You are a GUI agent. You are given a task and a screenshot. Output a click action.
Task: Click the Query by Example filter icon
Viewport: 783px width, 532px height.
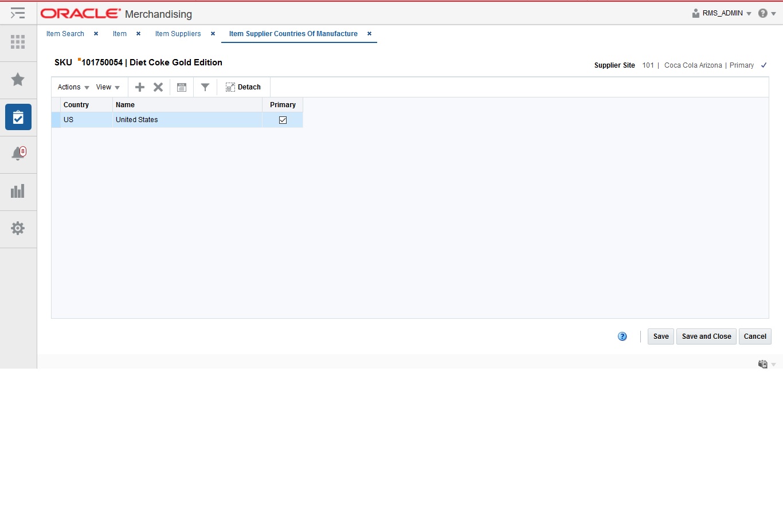coord(205,87)
